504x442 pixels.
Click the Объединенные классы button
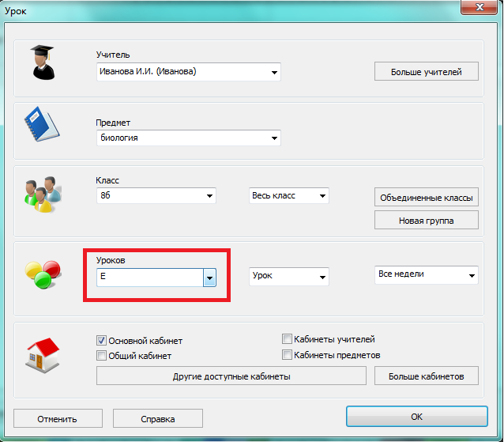[426, 197]
